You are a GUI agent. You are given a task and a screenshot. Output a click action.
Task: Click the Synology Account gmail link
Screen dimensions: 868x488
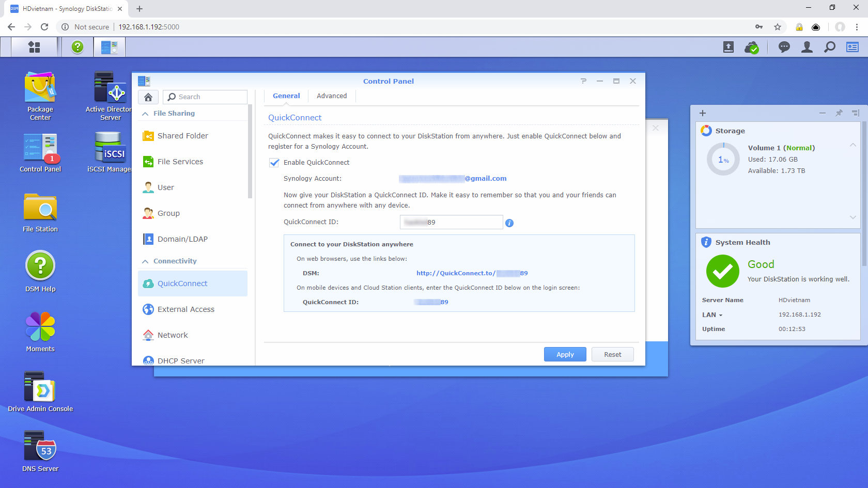(453, 179)
